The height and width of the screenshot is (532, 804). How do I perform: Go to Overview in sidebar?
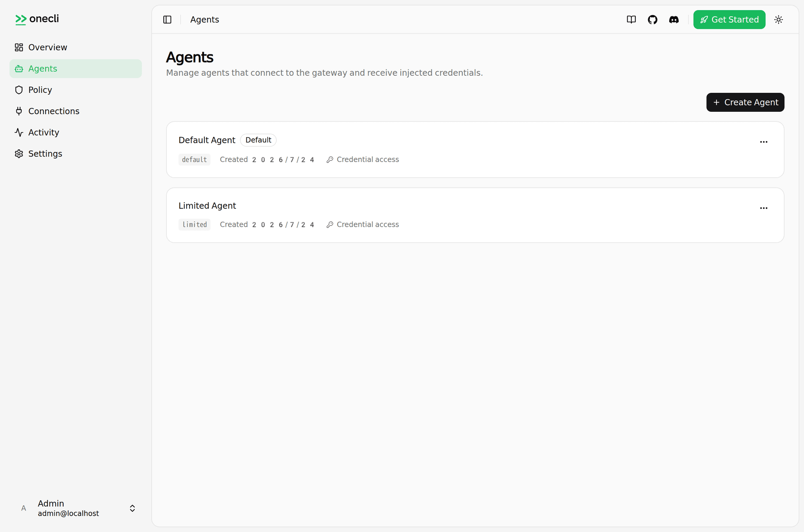76,47
